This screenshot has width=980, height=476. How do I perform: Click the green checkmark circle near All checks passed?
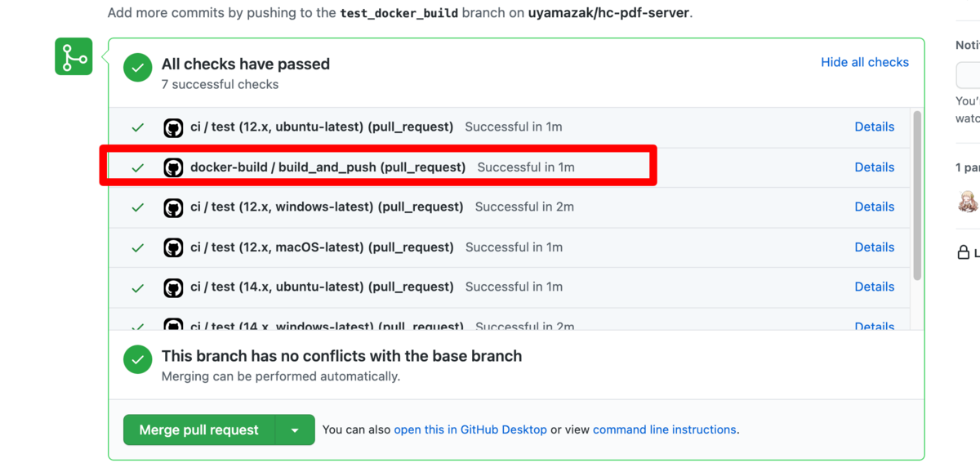(x=137, y=68)
